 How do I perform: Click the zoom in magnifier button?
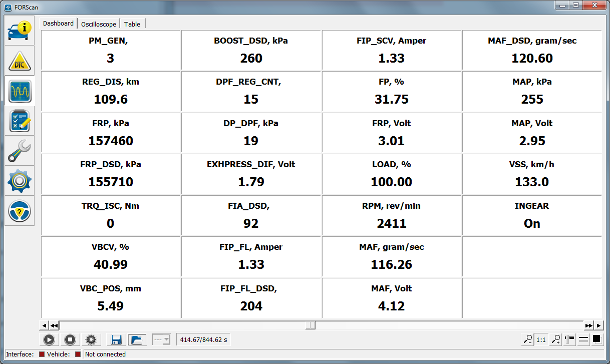[555, 340]
